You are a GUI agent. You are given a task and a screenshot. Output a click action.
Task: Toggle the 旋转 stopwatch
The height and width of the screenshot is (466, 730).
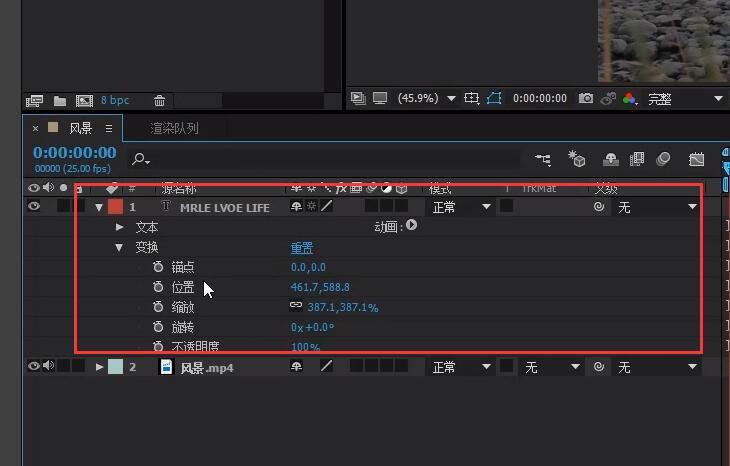point(158,327)
